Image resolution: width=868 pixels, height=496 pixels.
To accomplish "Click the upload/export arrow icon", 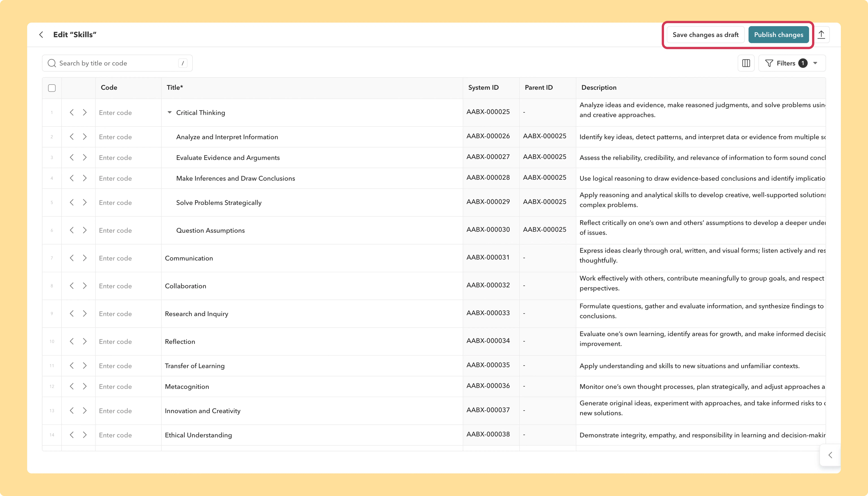I will click(x=821, y=34).
